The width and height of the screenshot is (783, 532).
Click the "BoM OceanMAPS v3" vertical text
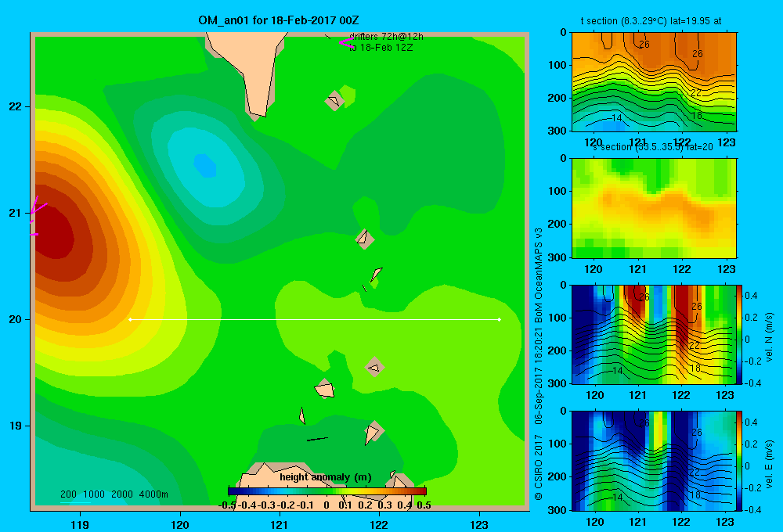tap(539, 275)
